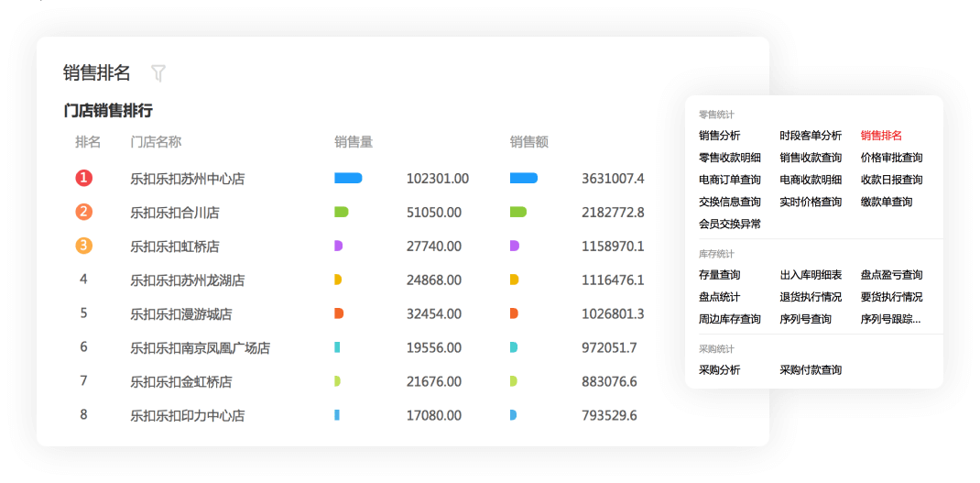Click sales volume value 102301.00

click(x=438, y=179)
